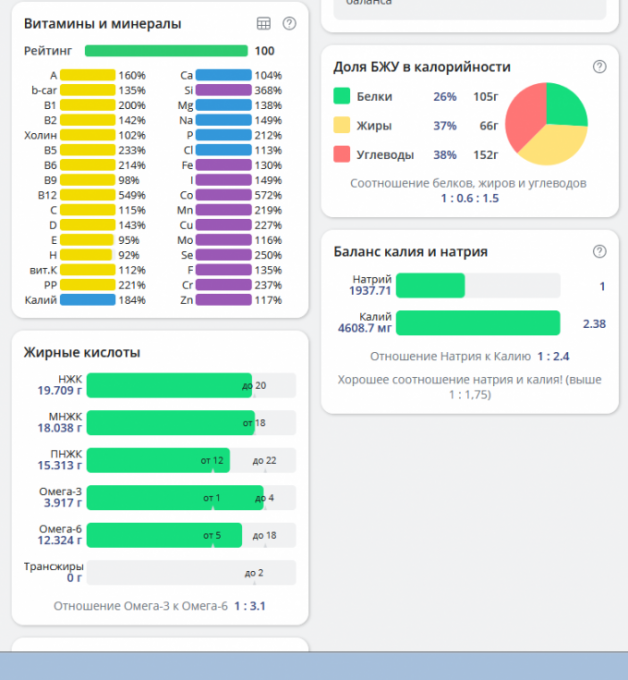The height and width of the screenshot is (680, 628).
Task: Click the Омега-3 fatty acid bar
Action: tap(175, 498)
